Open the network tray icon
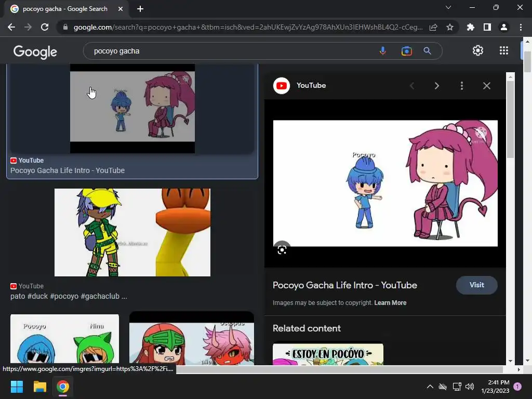Image resolution: width=532 pixels, height=399 pixels. pos(457,387)
